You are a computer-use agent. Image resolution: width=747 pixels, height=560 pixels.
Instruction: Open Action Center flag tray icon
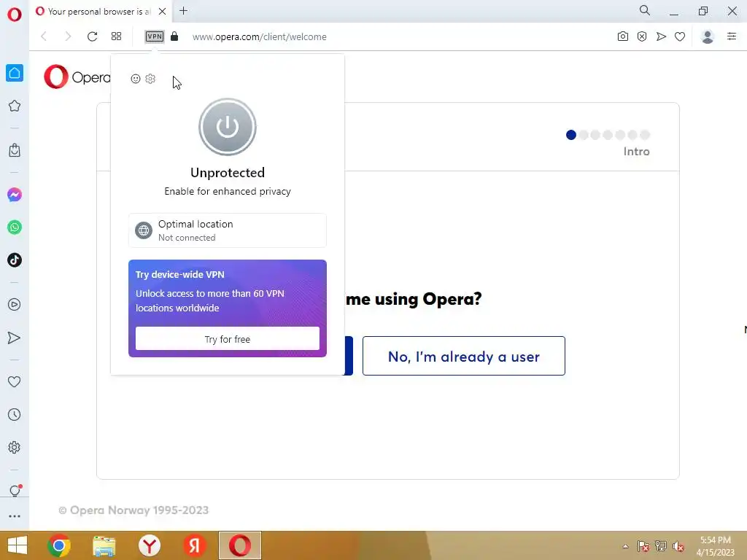[643, 546]
